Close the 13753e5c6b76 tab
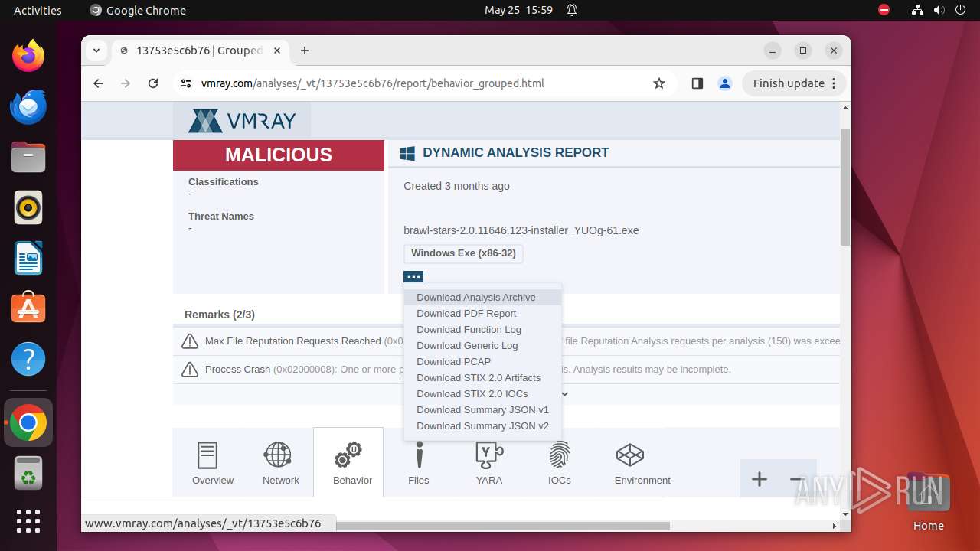The image size is (980, 551). tap(277, 51)
